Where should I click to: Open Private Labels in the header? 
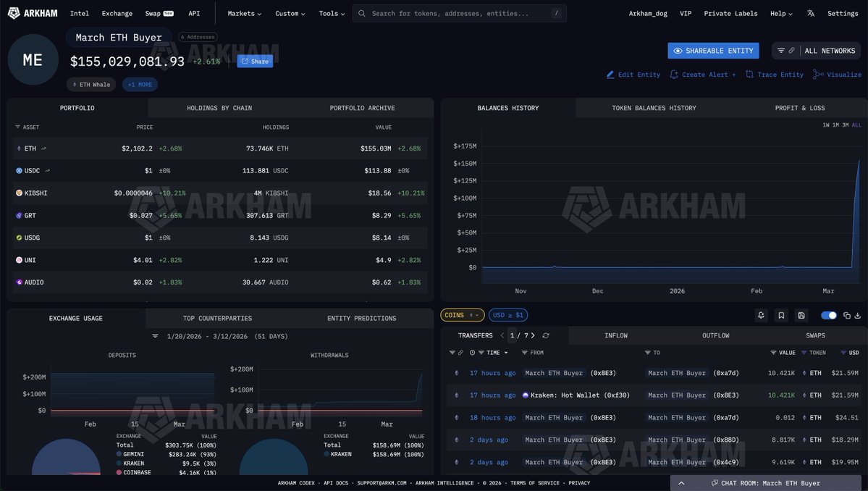coord(730,13)
